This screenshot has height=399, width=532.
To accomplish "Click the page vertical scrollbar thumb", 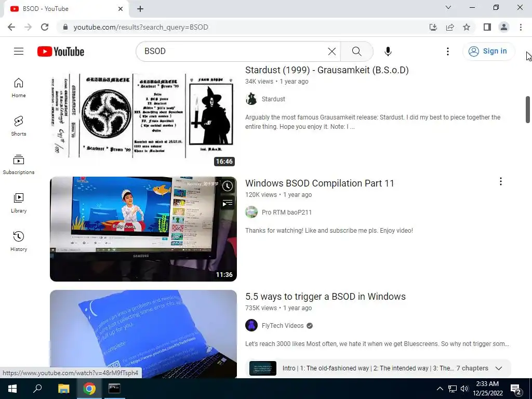I will [x=528, y=109].
